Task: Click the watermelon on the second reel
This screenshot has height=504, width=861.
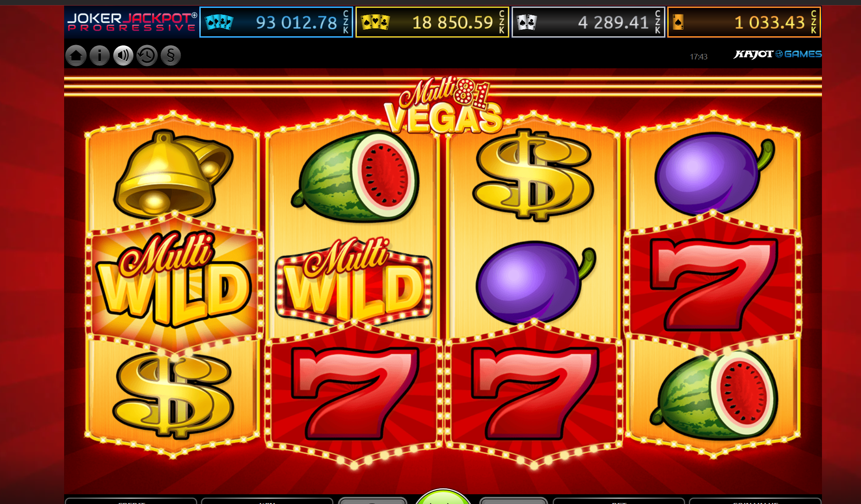Action: point(355,177)
